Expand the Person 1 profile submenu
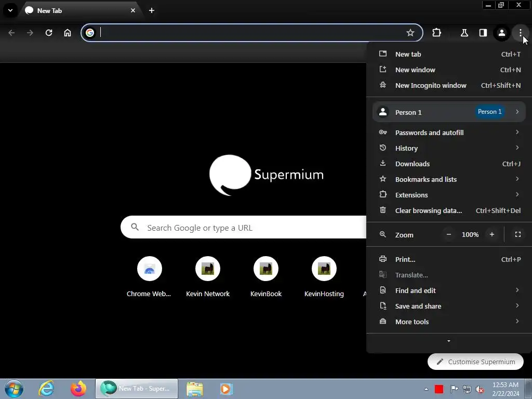The width and height of the screenshot is (532, 399). pyautogui.click(x=449, y=112)
